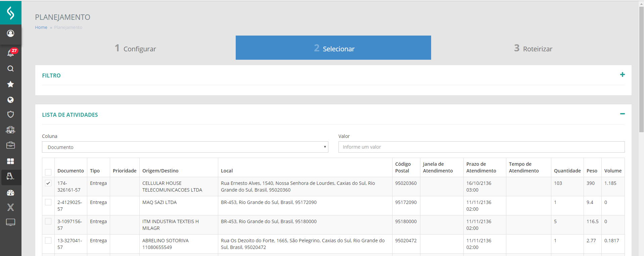644x256 pixels.
Task: Open notifications bell with 27 badge
Action: click(11, 53)
